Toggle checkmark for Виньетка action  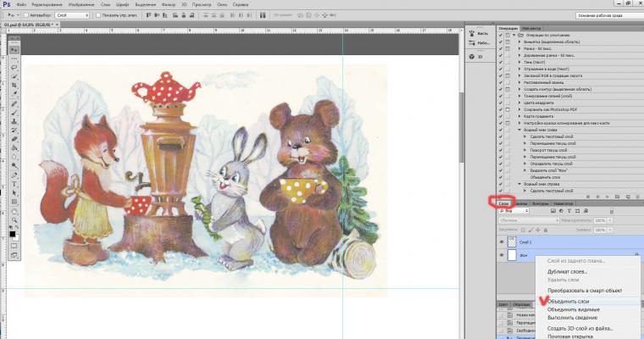point(500,42)
